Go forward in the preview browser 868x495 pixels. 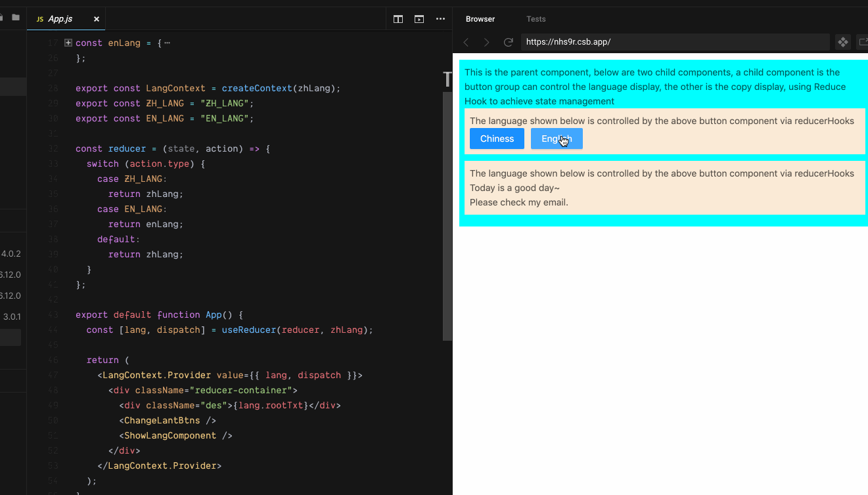(487, 42)
